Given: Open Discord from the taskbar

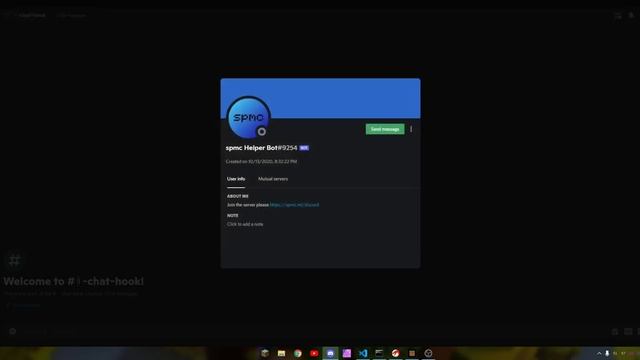Looking at the screenshot, I should pyautogui.click(x=330, y=353).
